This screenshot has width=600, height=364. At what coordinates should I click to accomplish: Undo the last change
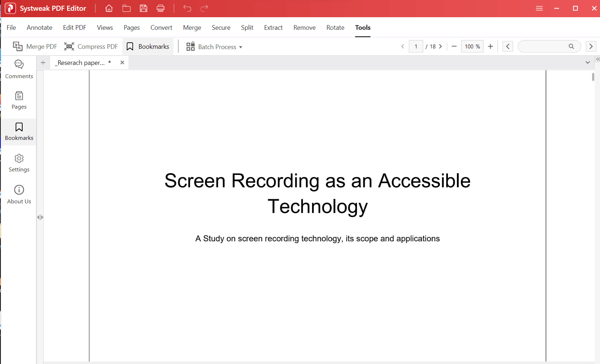pyautogui.click(x=187, y=8)
